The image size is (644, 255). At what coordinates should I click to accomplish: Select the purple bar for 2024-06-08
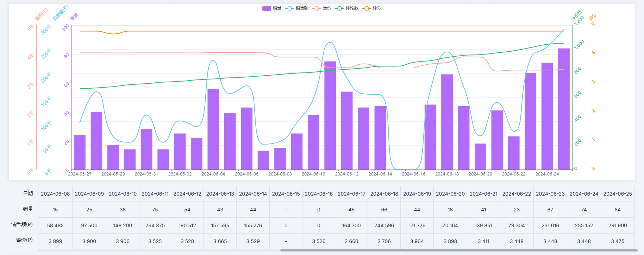coord(280,159)
